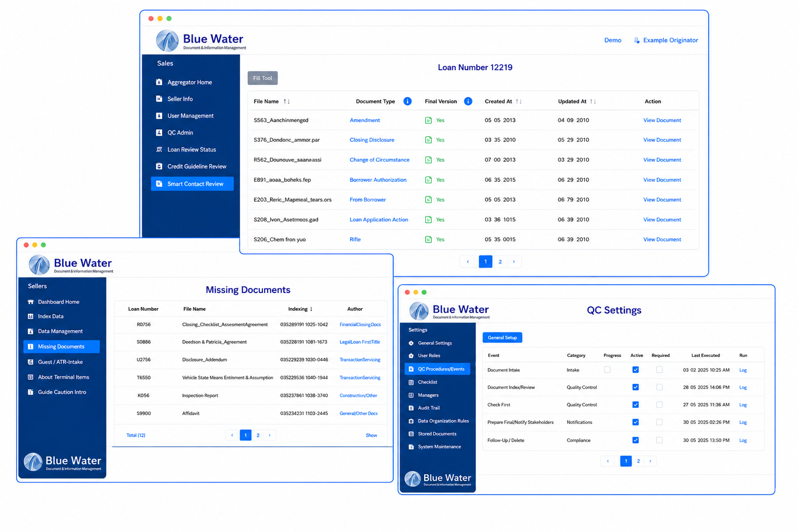Click the Seller Info sidebar icon
The height and width of the screenshot is (532, 798).
point(159,99)
